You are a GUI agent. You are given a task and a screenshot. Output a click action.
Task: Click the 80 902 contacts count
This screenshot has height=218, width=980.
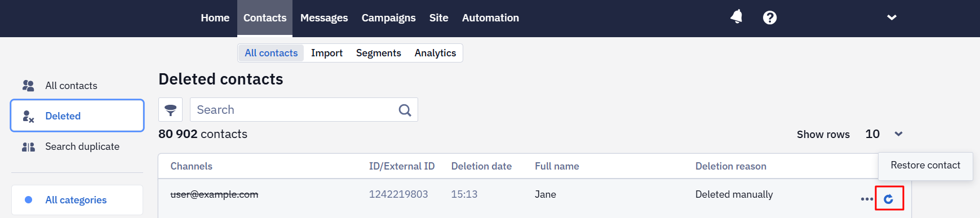pos(203,134)
